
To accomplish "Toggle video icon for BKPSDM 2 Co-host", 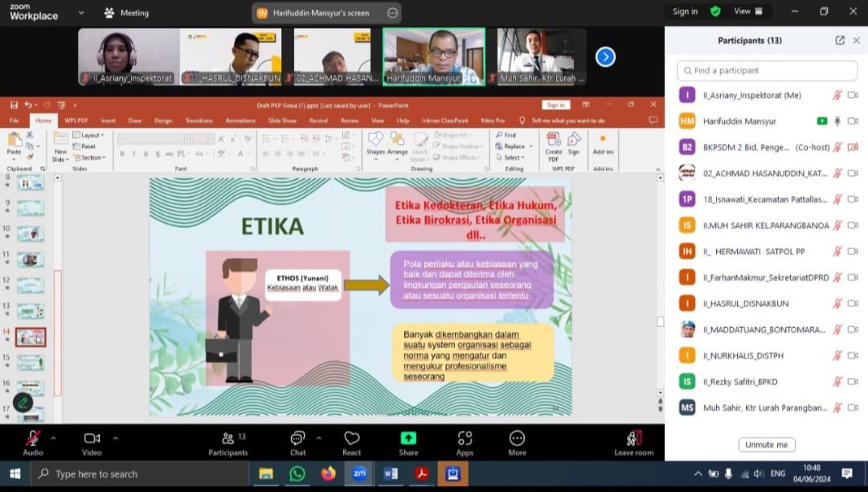I will click(x=853, y=147).
